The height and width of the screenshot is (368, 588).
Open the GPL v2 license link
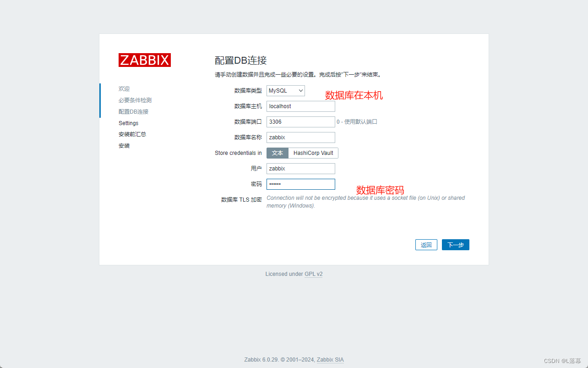[x=314, y=274]
